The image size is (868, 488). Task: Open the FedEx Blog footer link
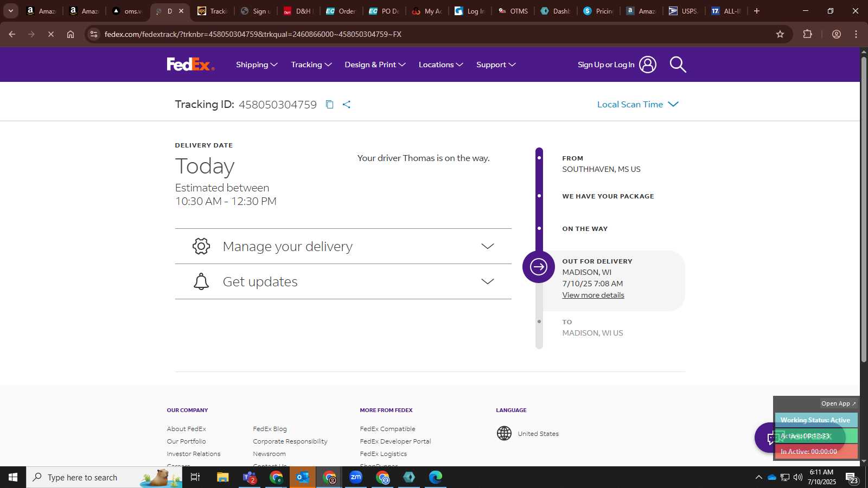(x=270, y=429)
